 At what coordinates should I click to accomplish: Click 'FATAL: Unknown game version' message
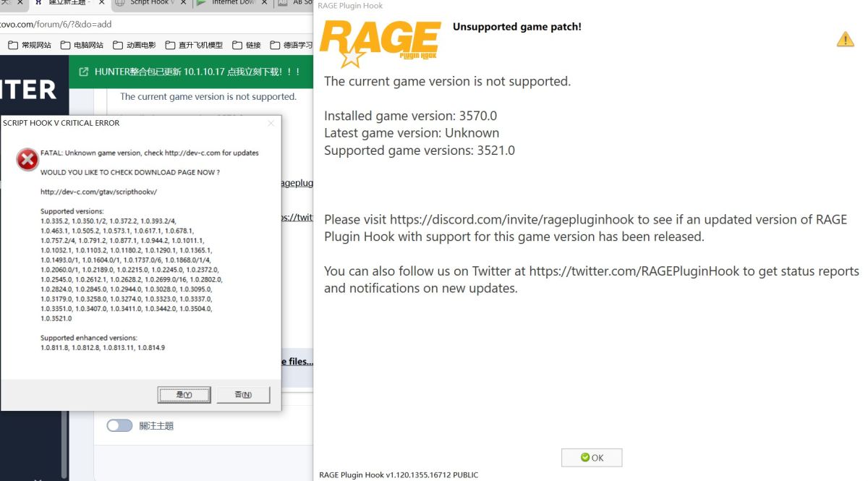(150, 153)
